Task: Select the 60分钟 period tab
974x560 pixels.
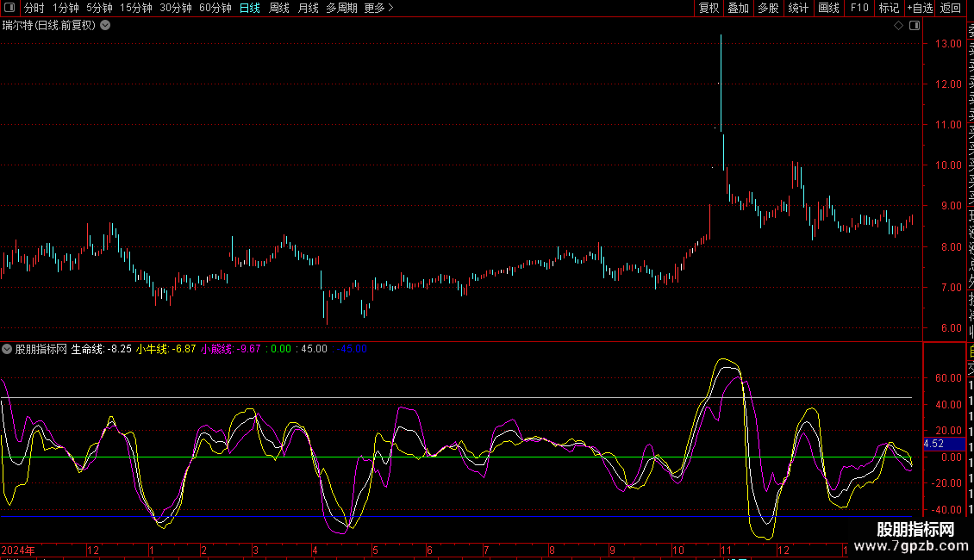Action: (215, 8)
